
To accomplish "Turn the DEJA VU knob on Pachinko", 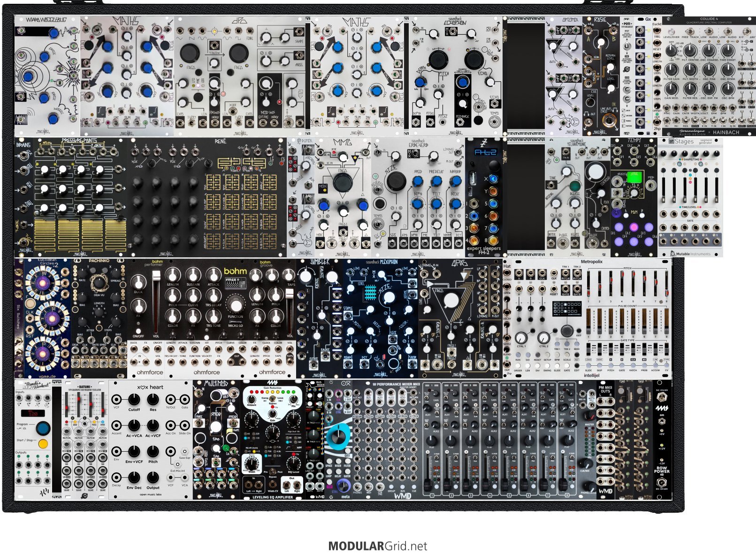I will 99,283.
